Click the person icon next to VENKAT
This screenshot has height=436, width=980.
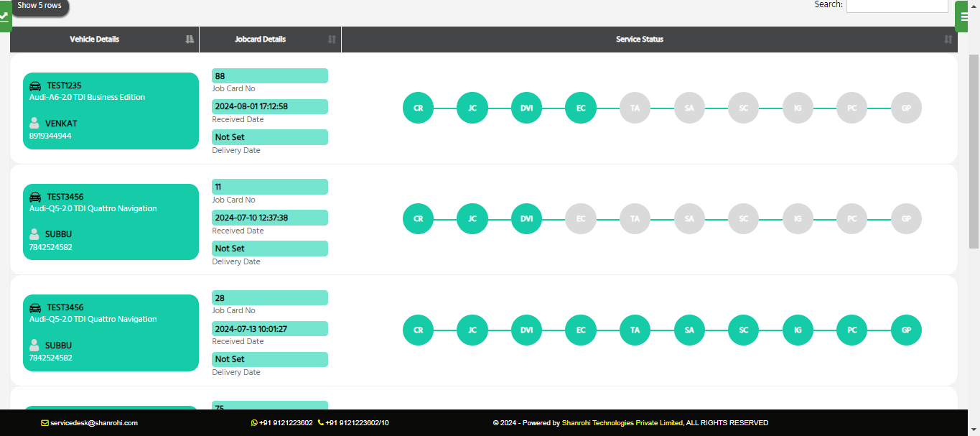pos(34,123)
